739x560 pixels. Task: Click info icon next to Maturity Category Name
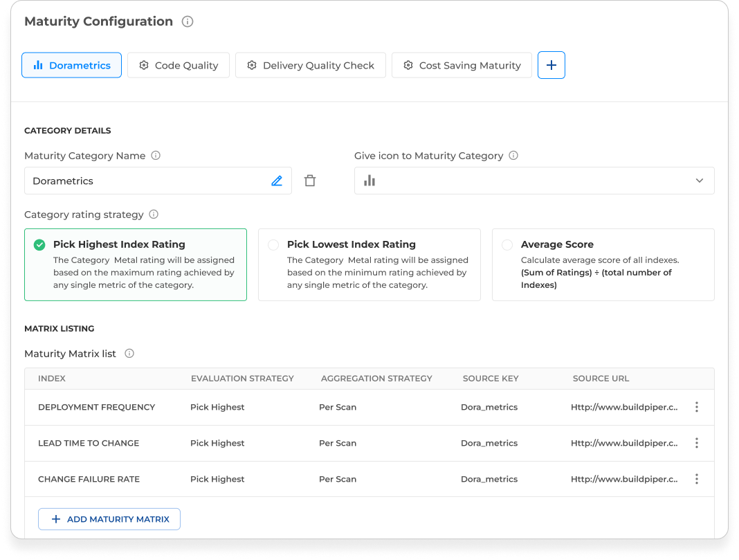(x=156, y=156)
